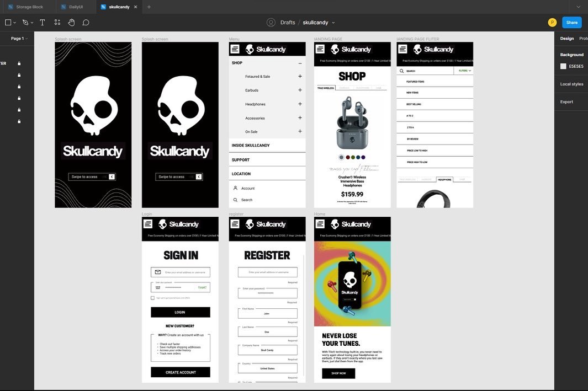The width and height of the screenshot is (588, 391).
Task: Click the Forgot? link in password field
Action: (x=202, y=287)
